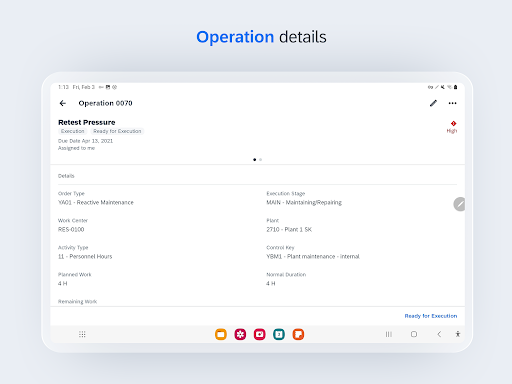Open the teal calendar app icon
This screenshot has height=384, width=512.
(279, 334)
